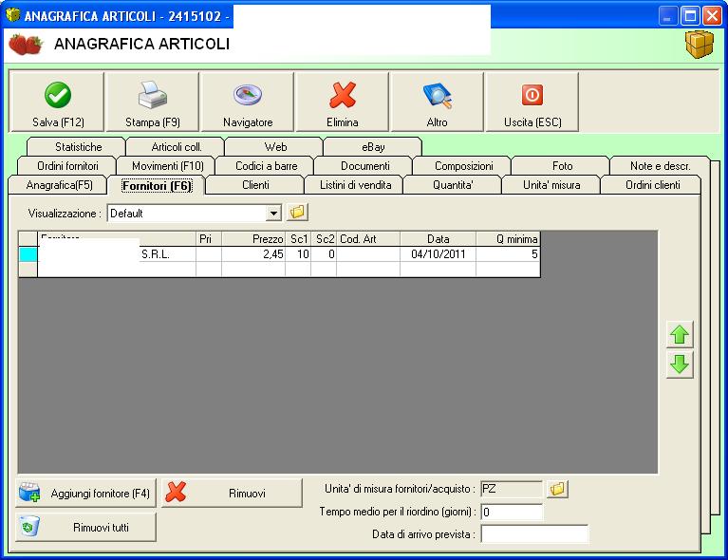The image size is (728, 560).
Task: Click the red power Uscita icon
Action: coord(532,95)
